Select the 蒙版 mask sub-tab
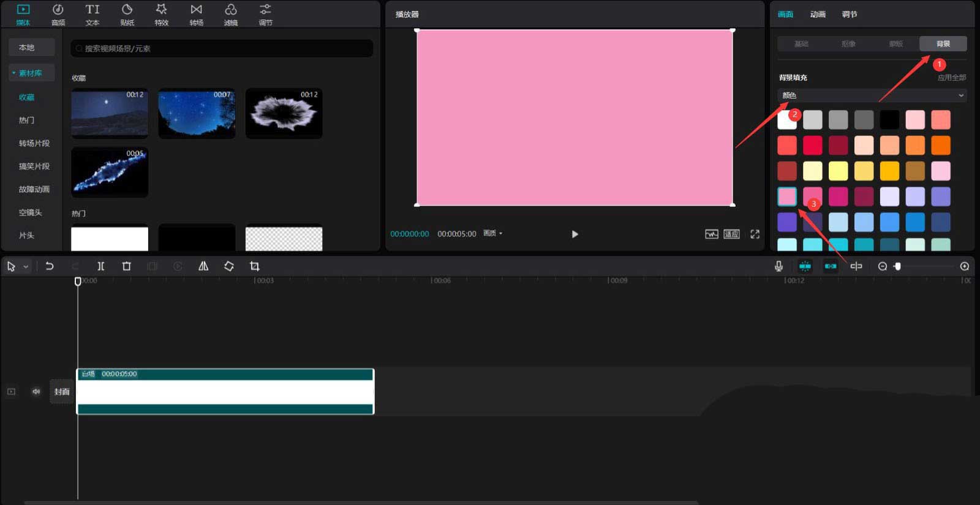The width and height of the screenshot is (980, 505). [895, 43]
